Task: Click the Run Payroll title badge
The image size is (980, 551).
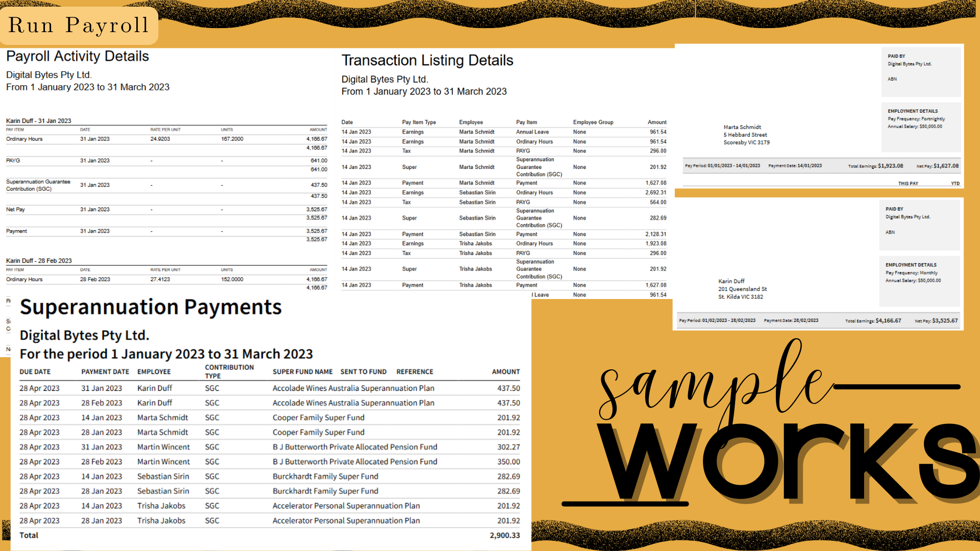Action: 79,26
